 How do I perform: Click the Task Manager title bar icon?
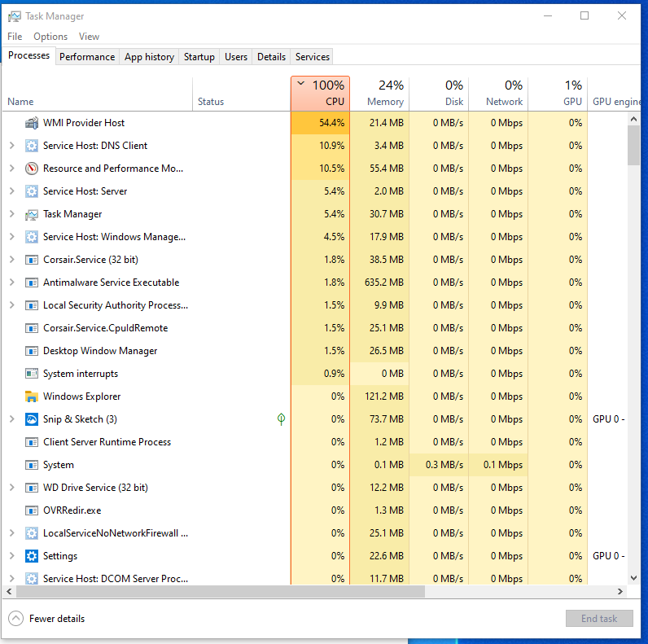click(15, 16)
